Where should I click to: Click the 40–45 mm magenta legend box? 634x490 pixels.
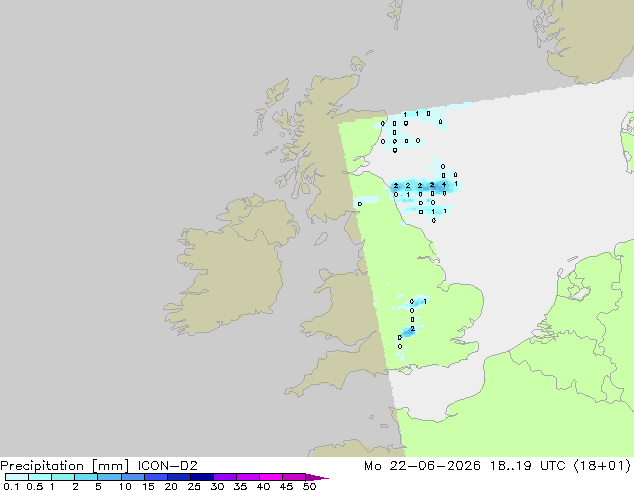pyautogui.click(x=271, y=477)
